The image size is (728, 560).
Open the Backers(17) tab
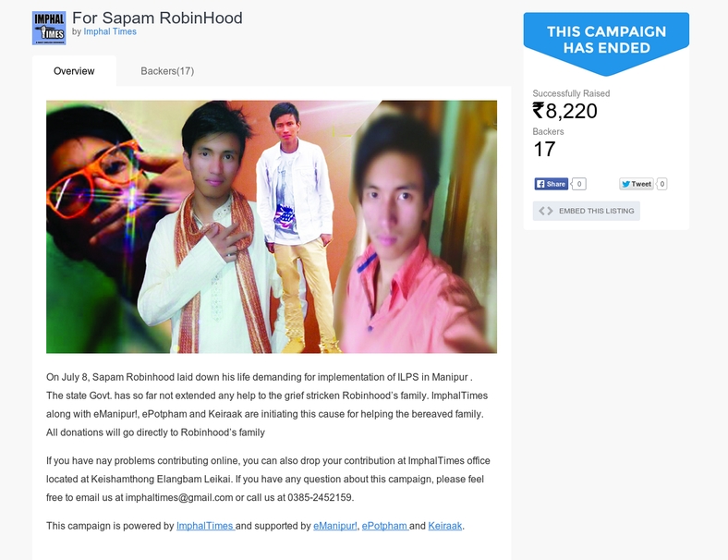pyautogui.click(x=167, y=71)
